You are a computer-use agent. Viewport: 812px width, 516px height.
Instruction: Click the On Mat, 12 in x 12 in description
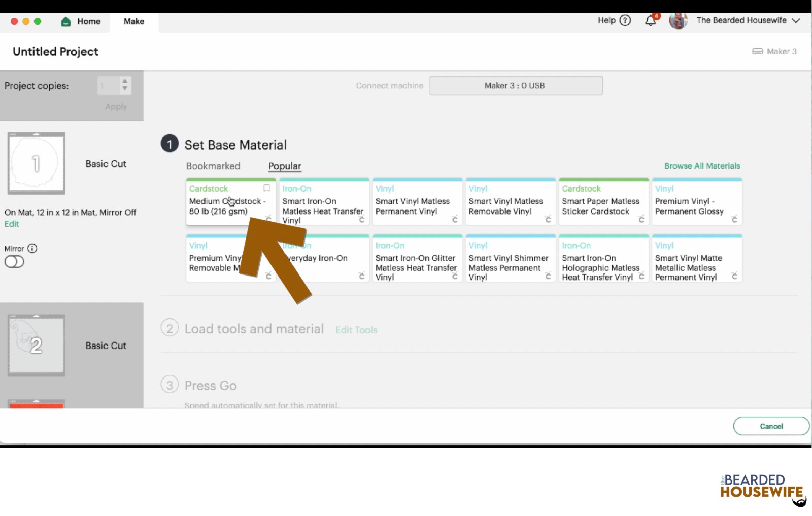point(70,212)
